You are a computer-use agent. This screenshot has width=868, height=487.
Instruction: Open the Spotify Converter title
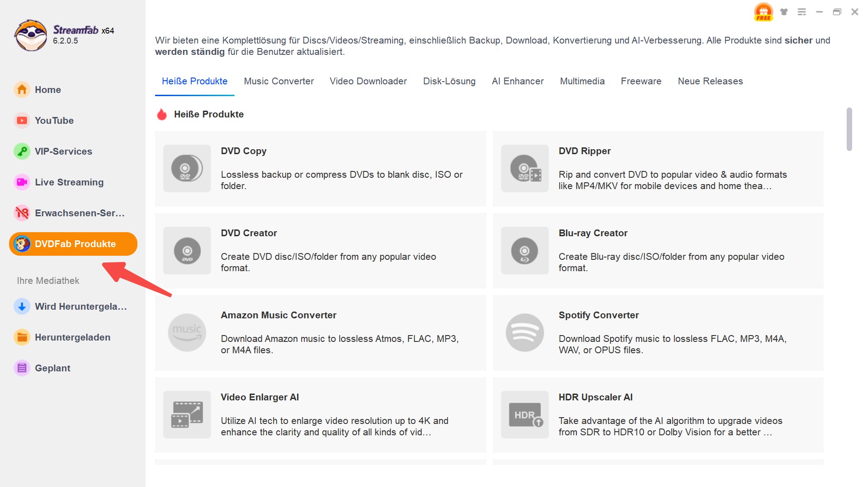tap(599, 315)
